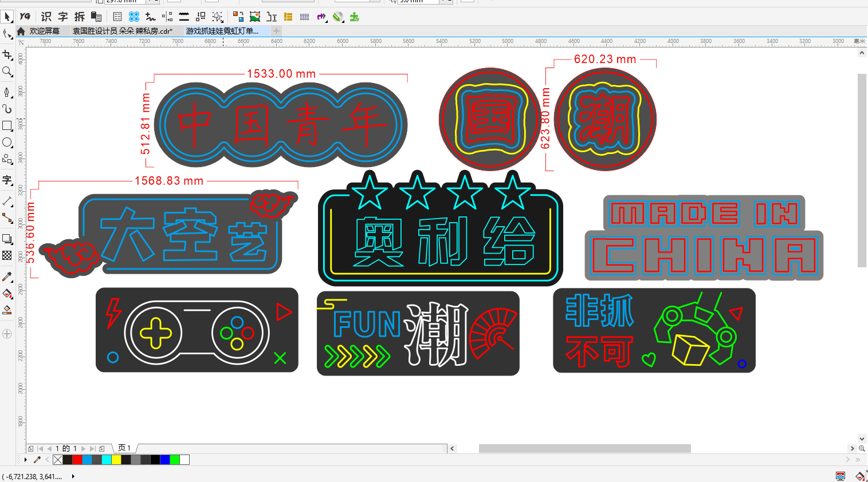
Task: Pick the green color swatch
Action: tap(175, 460)
